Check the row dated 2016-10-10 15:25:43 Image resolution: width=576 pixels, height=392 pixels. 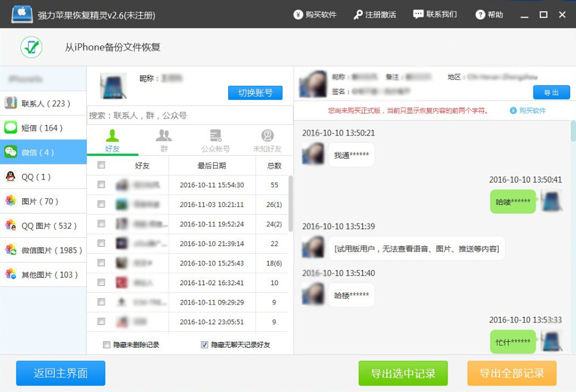pos(101,263)
